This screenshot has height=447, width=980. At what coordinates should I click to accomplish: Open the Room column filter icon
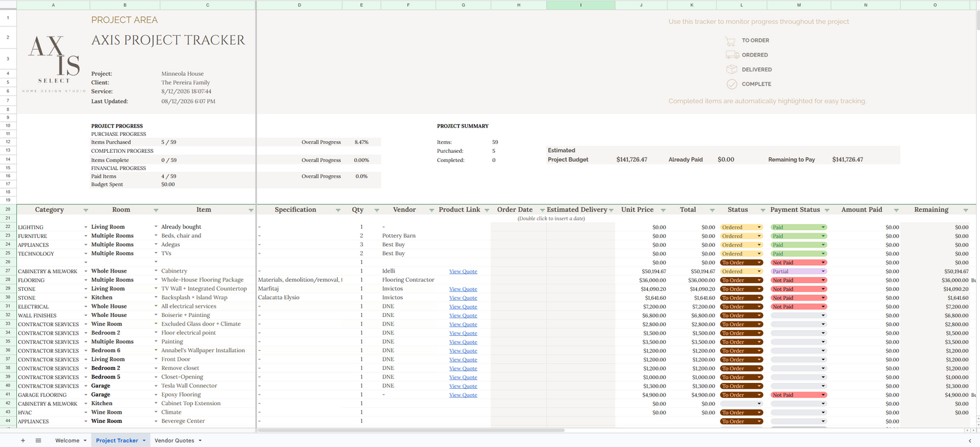[x=156, y=210]
